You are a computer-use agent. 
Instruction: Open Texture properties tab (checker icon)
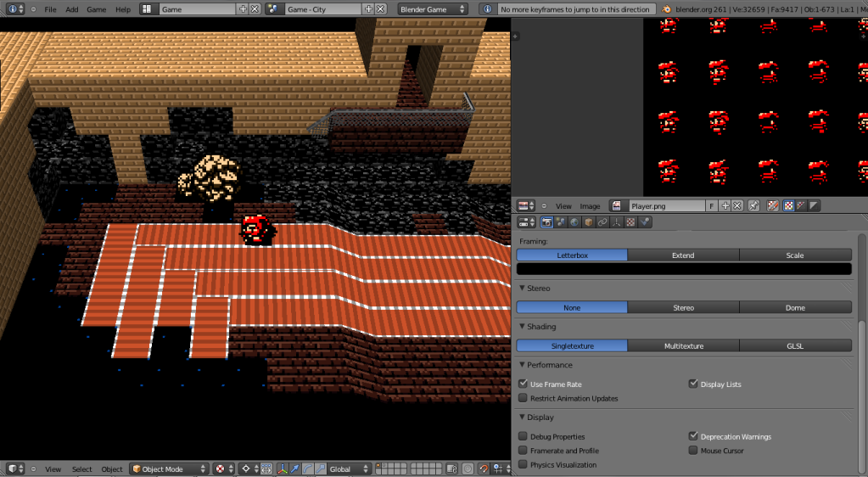(x=630, y=222)
